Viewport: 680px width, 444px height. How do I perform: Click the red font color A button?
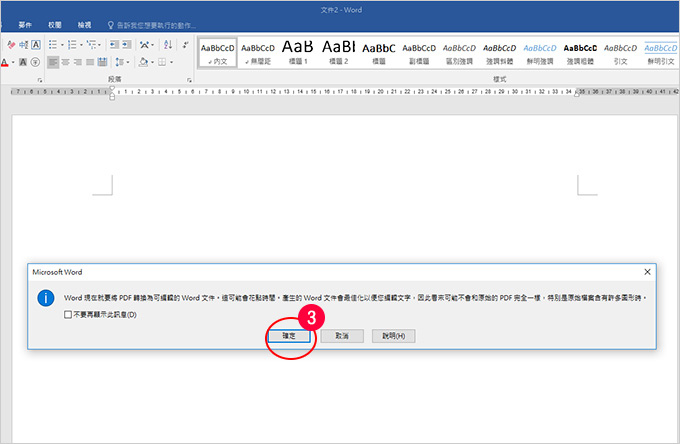click(4, 62)
